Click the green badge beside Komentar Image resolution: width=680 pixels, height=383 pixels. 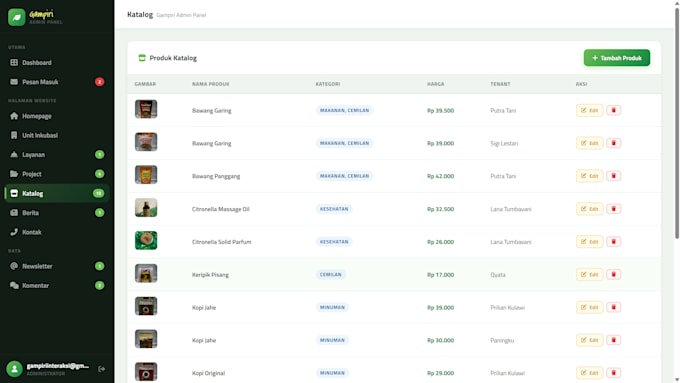(99, 285)
